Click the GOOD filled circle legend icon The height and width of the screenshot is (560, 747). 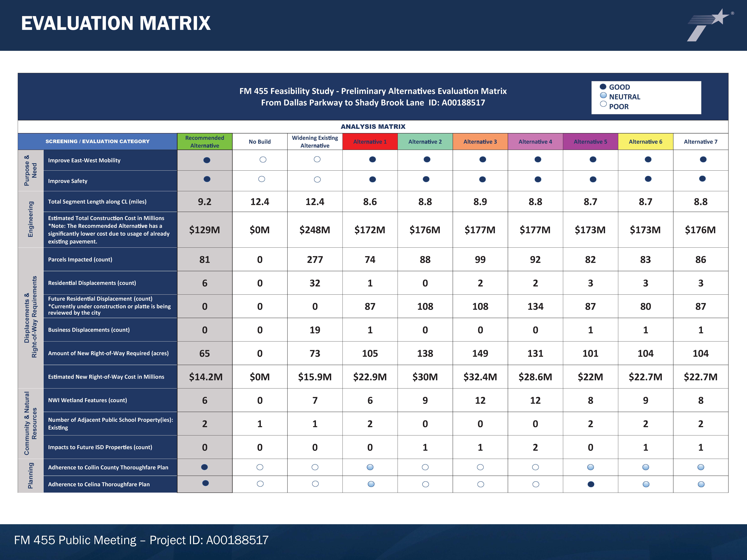click(x=603, y=87)
